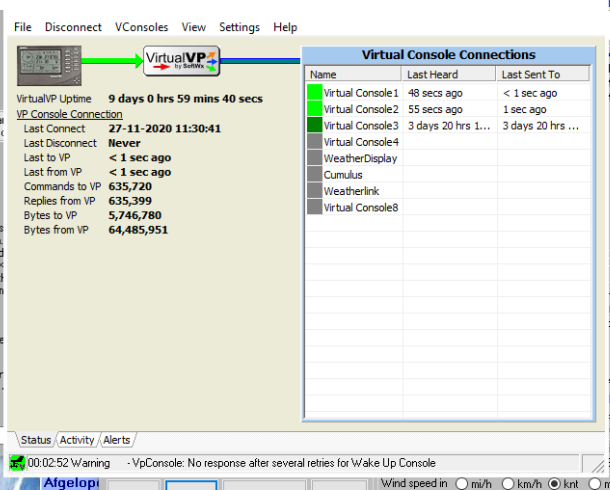The height and width of the screenshot is (490, 610).
Task: Select Weatherlink row name
Action: 351,191
